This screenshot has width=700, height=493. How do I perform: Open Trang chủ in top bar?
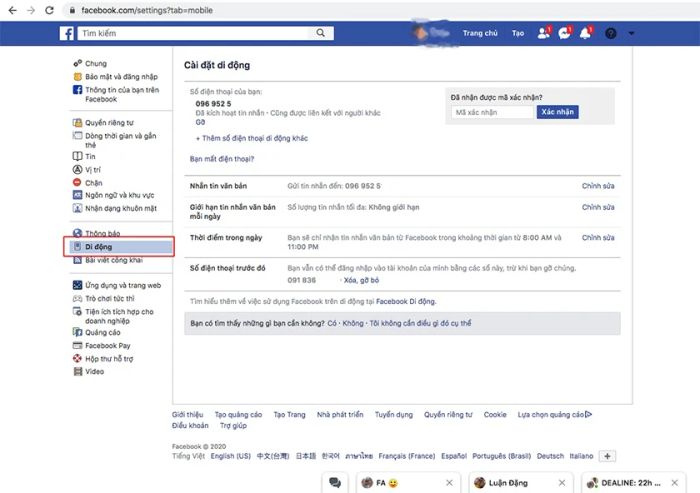pyautogui.click(x=480, y=33)
